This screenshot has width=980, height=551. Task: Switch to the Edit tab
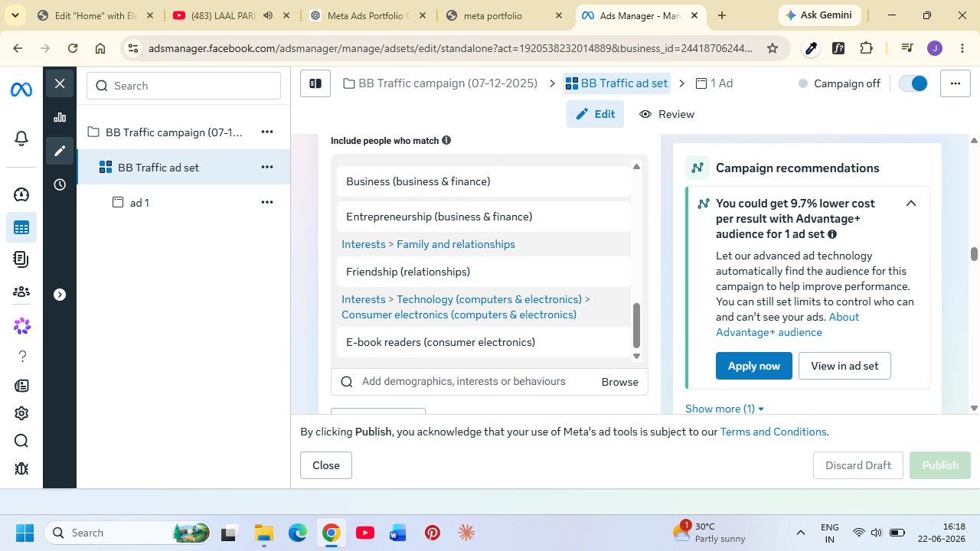pyautogui.click(x=595, y=114)
